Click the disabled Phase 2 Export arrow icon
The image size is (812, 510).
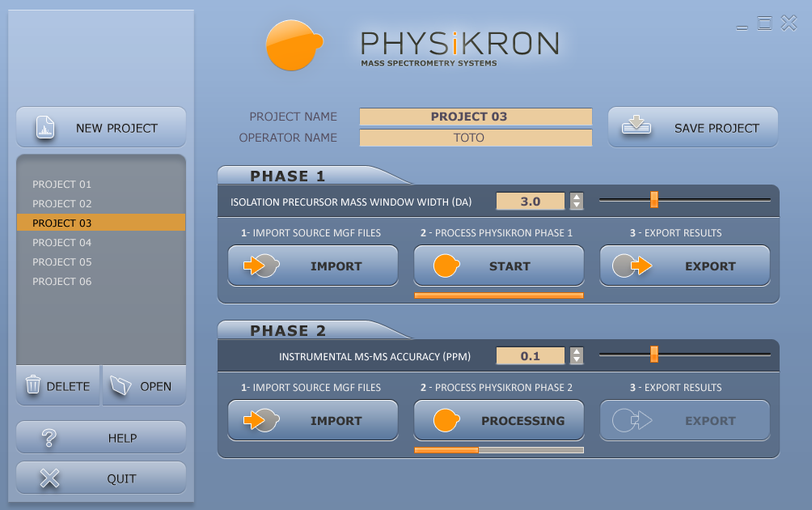[632, 420]
